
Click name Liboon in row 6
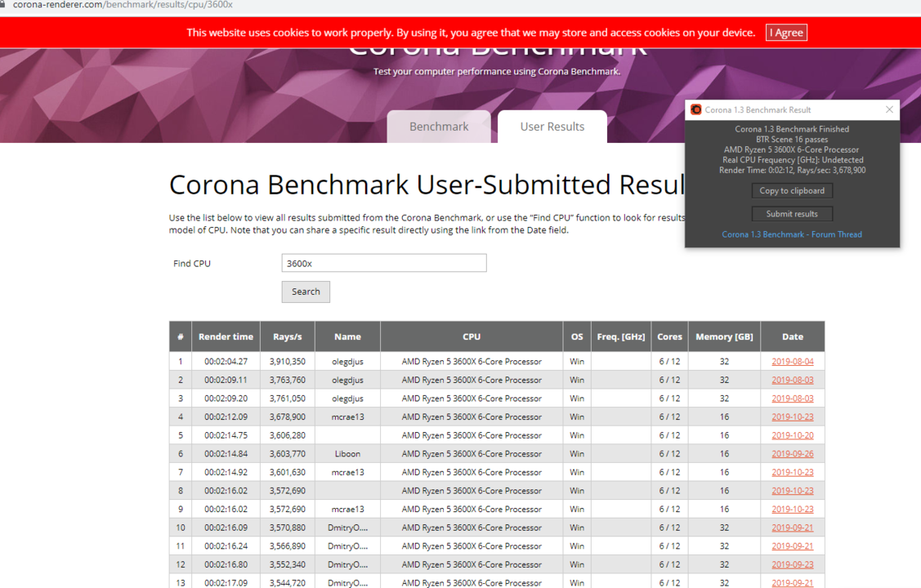(x=348, y=453)
